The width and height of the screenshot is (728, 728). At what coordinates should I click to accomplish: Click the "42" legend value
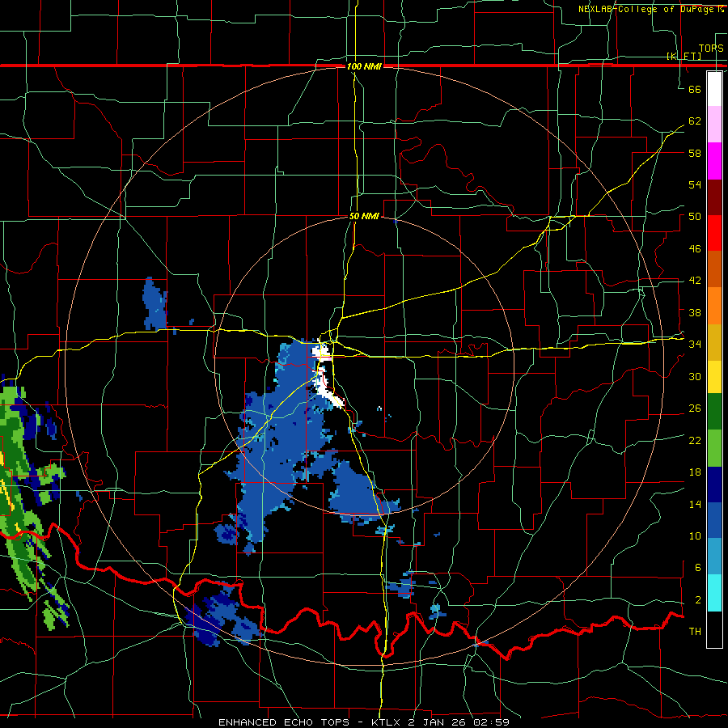[x=695, y=281]
